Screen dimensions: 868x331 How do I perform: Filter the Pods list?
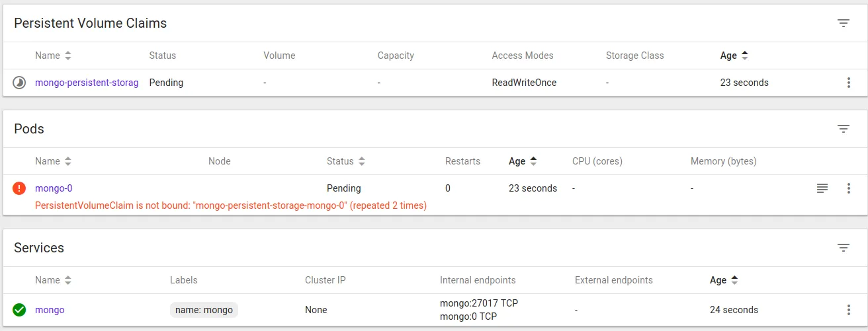click(843, 129)
